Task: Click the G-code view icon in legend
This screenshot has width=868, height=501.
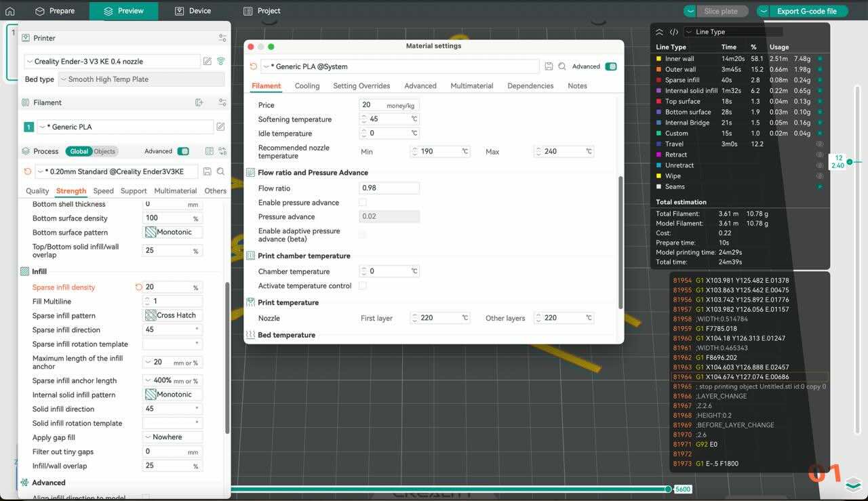Action: click(674, 32)
